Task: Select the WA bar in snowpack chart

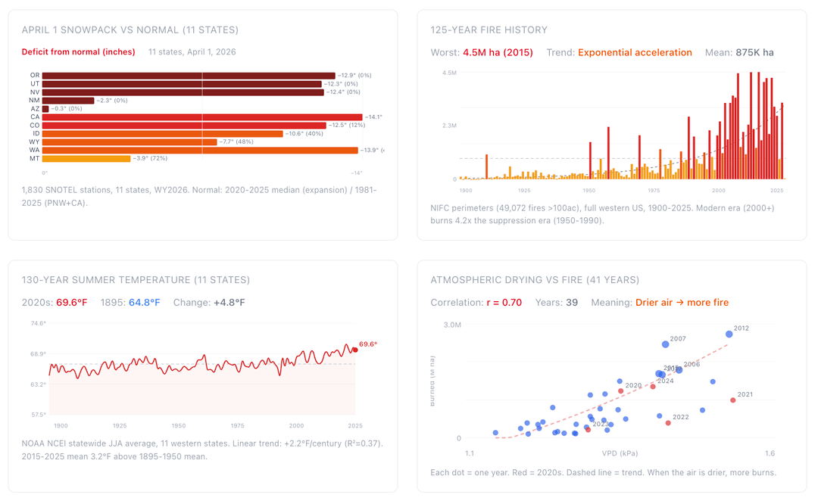Action: pos(199,151)
